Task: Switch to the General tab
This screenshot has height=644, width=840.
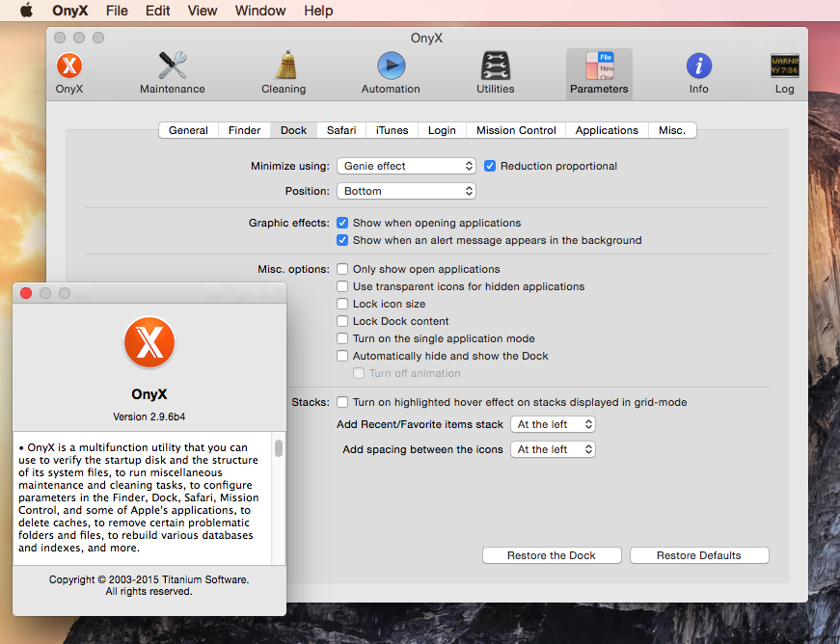Action: (189, 130)
